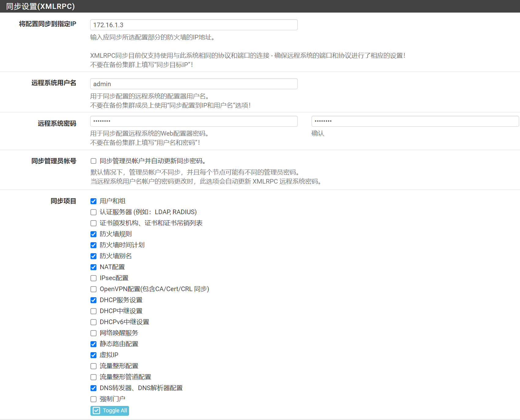
Task: Toggle the NAT配置 checkbox
Action: [x=94, y=267]
